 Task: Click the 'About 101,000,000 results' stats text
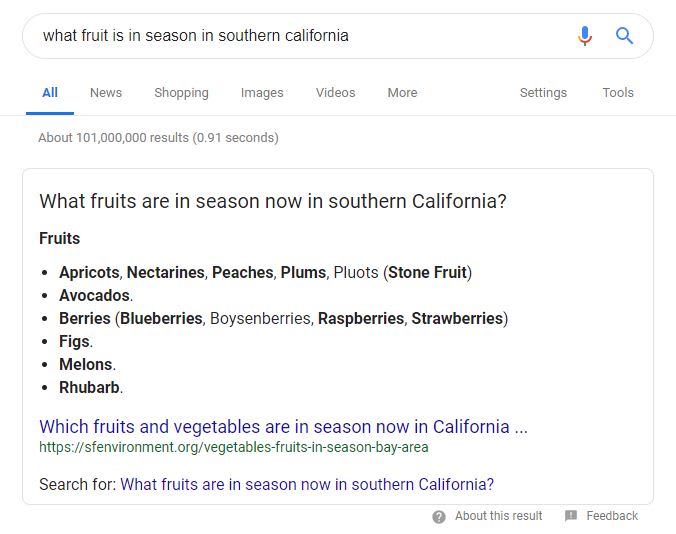click(x=158, y=138)
